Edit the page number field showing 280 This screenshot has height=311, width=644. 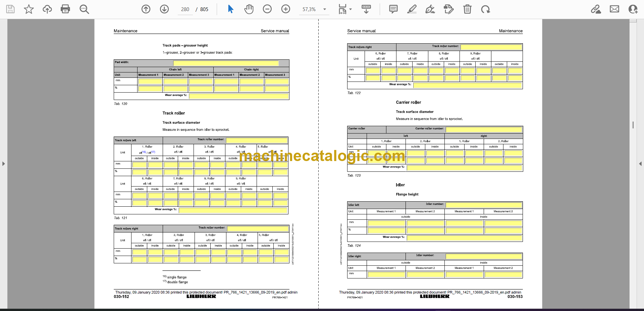tap(185, 9)
